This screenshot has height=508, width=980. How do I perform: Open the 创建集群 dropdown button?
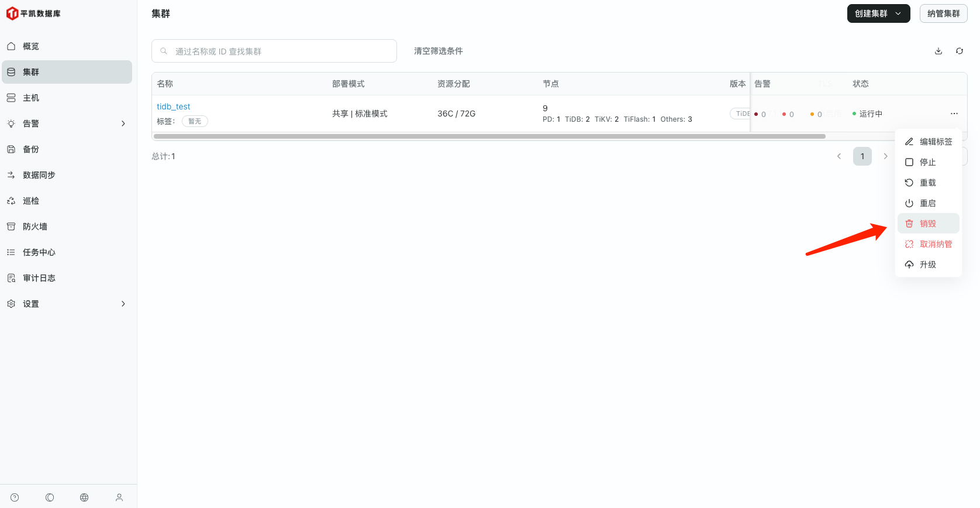click(x=878, y=13)
